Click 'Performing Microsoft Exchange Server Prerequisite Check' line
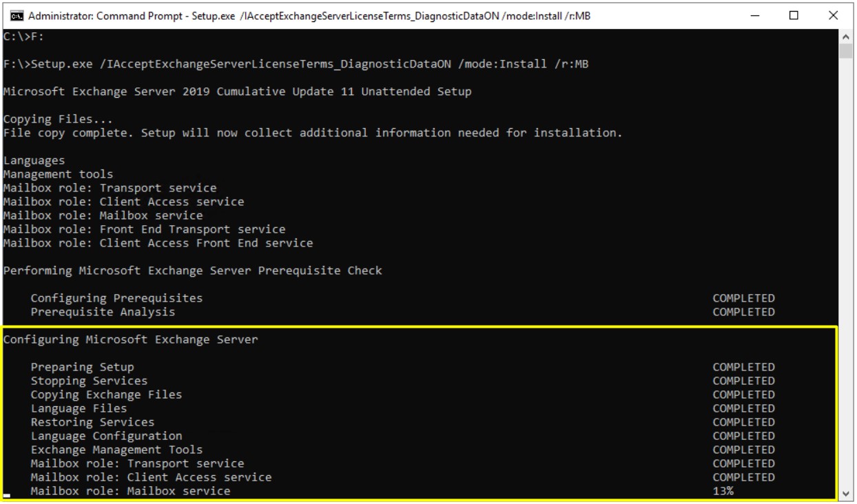 (x=193, y=271)
